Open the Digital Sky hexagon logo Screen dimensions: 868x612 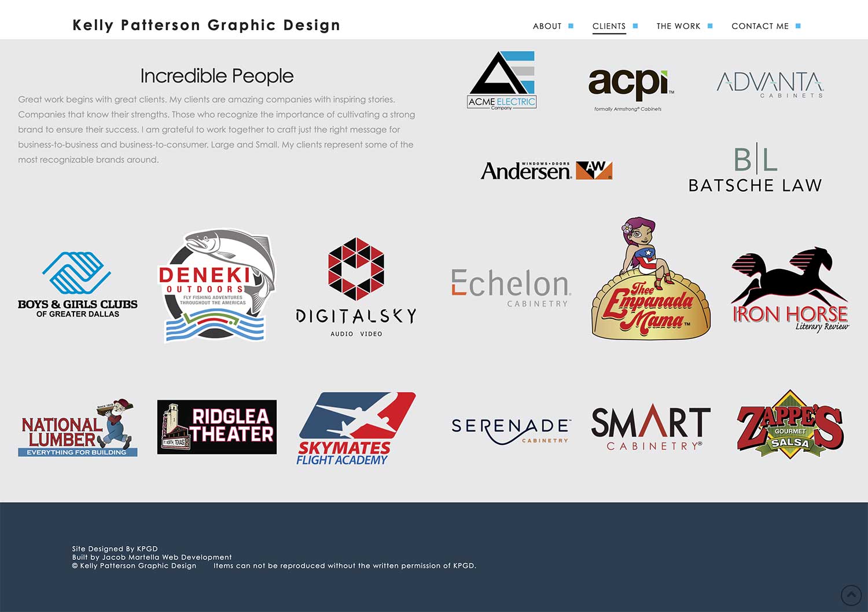pos(356,286)
